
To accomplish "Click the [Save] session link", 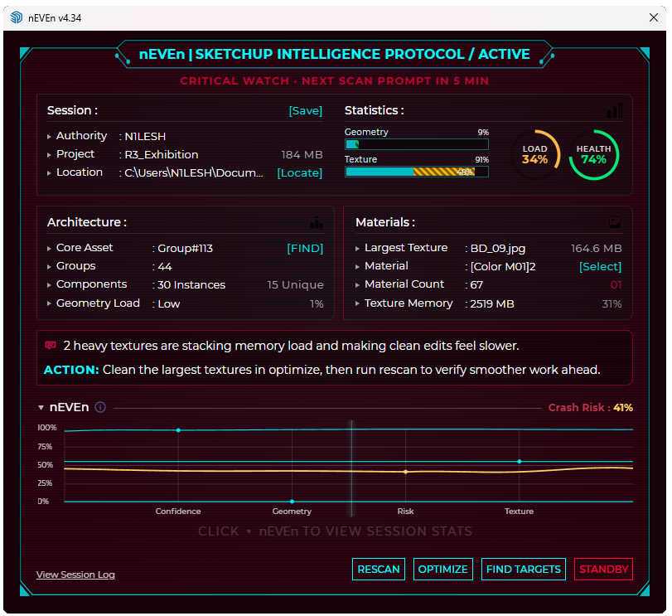I will click(306, 111).
